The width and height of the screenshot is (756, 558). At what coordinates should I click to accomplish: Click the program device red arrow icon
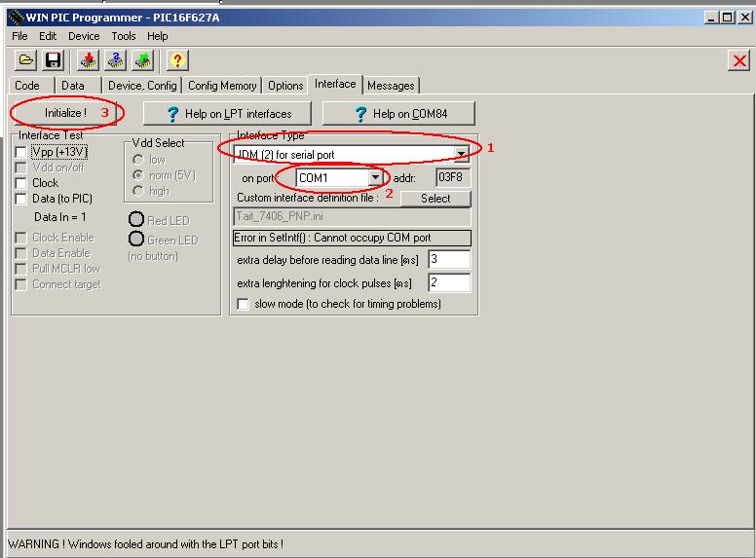pos(89,60)
